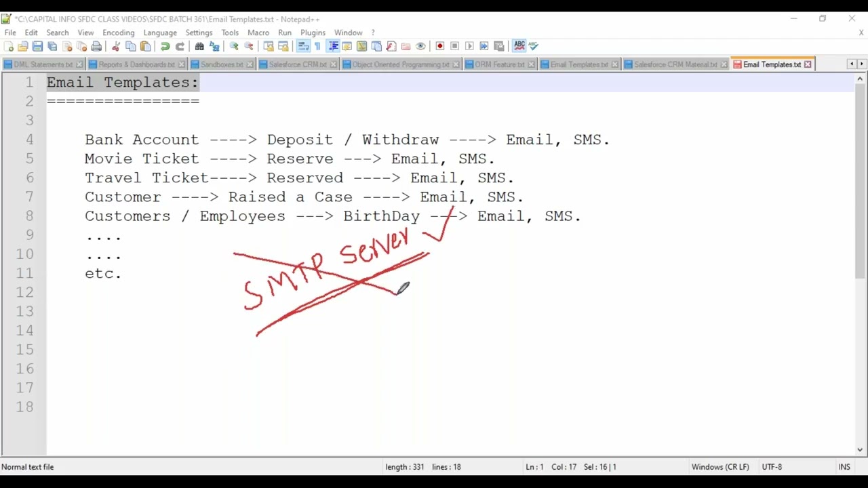Open the ? help menu

pyautogui.click(x=373, y=33)
